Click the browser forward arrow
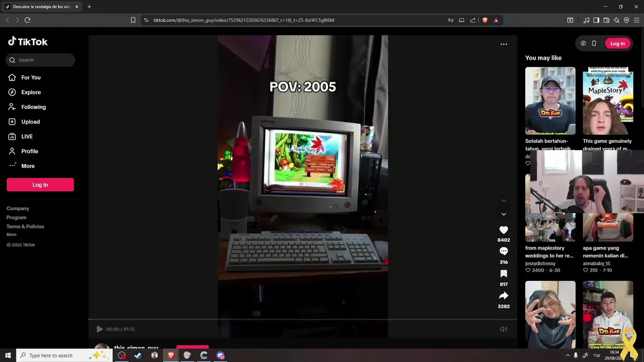 tap(17, 20)
